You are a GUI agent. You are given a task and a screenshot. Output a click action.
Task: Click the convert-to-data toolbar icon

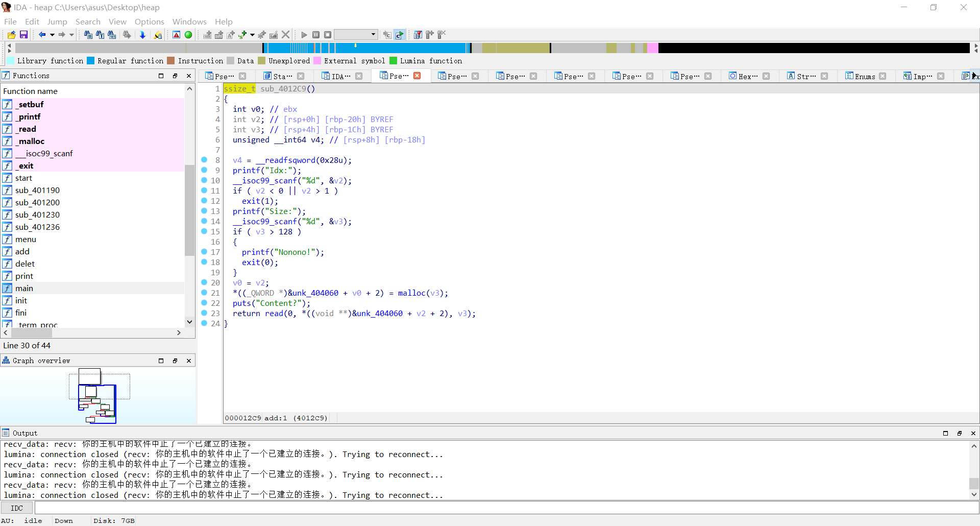coord(219,35)
